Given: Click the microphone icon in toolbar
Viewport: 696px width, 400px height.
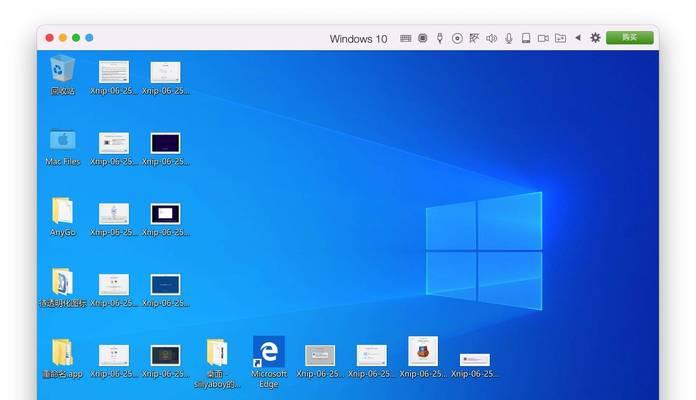Looking at the screenshot, I should pos(509,39).
